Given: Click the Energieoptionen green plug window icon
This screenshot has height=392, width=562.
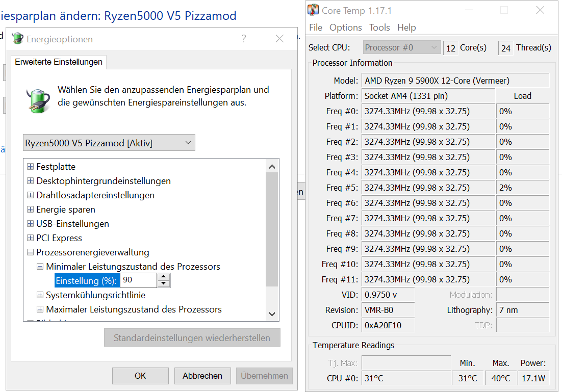Looking at the screenshot, I should 17,39.
